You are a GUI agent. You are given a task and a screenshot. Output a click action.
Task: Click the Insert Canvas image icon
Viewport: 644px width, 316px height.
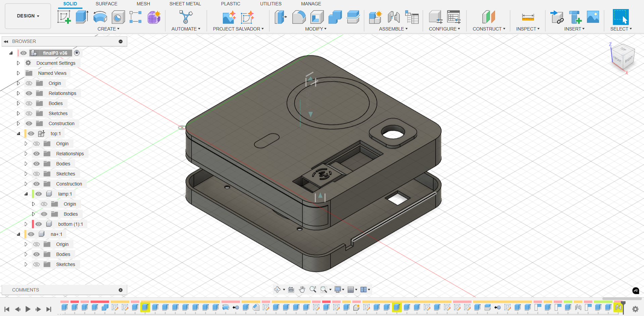coord(593,17)
